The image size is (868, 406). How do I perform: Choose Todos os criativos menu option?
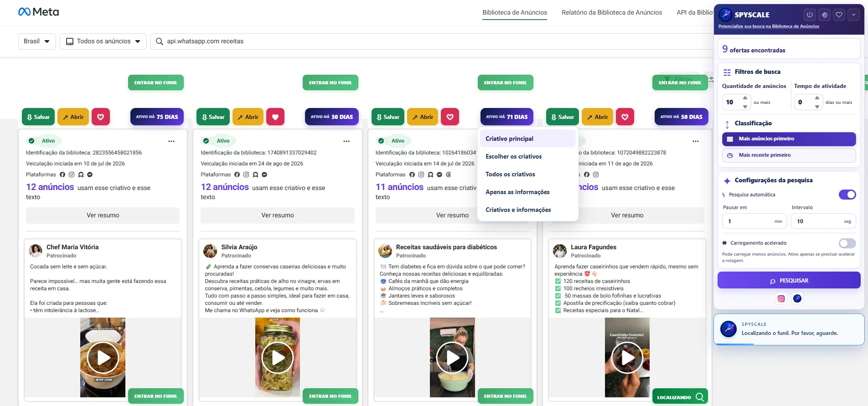(528, 174)
